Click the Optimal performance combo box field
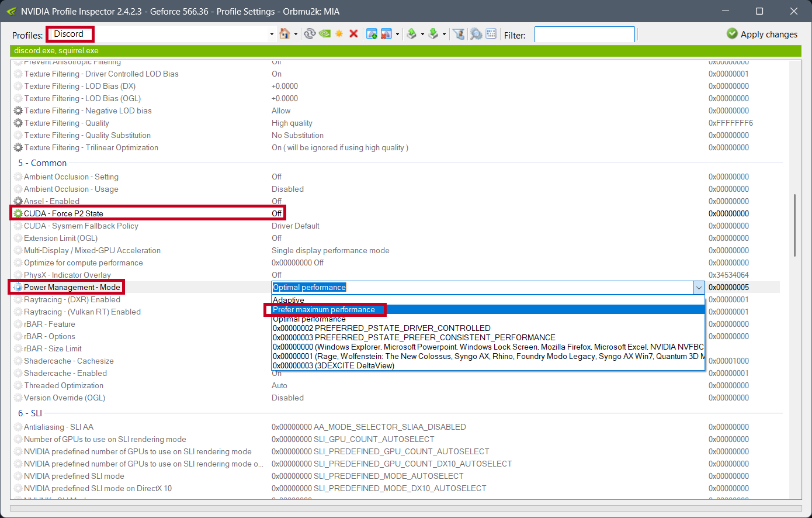The height and width of the screenshot is (518, 812). (x=482, y=287)
